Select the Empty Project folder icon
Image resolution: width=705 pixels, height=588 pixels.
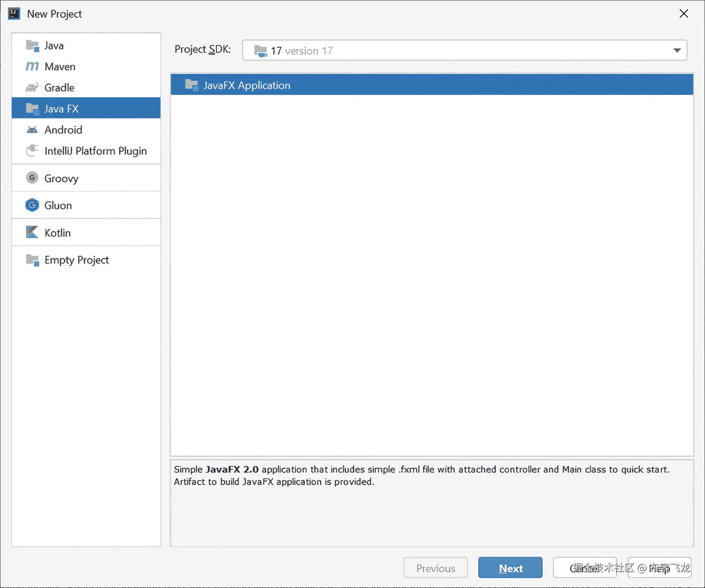click(x=32, y=260)
